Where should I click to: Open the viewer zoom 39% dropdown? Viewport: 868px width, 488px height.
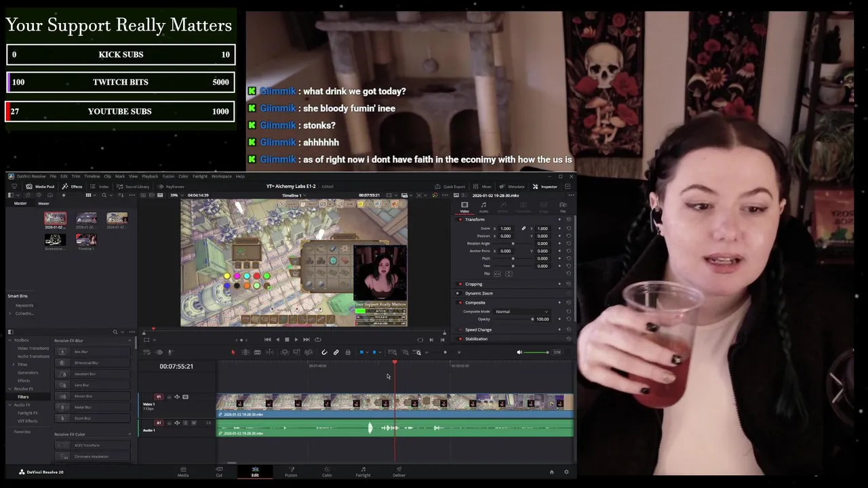coord(178,195)
